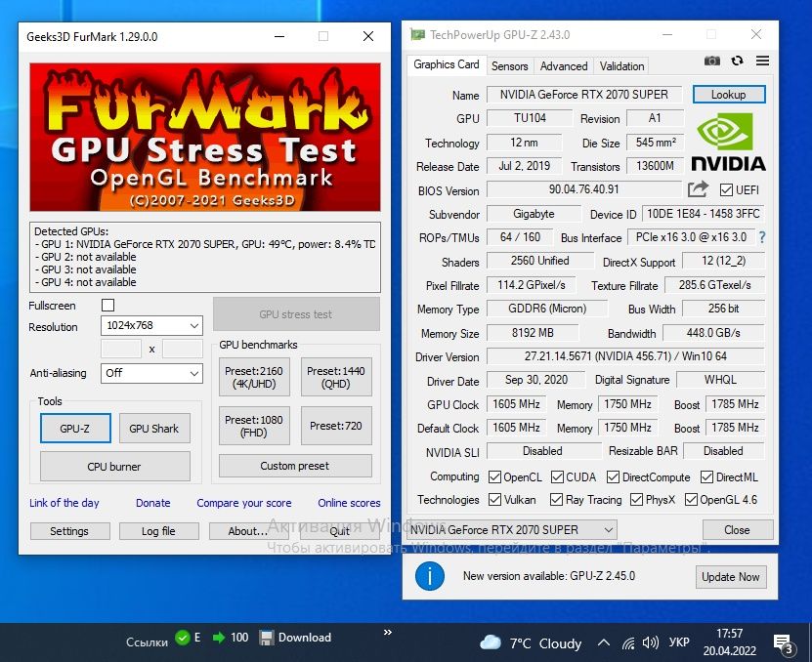
Task: Click the УКР language indicator
Action: tap(678, 642)
